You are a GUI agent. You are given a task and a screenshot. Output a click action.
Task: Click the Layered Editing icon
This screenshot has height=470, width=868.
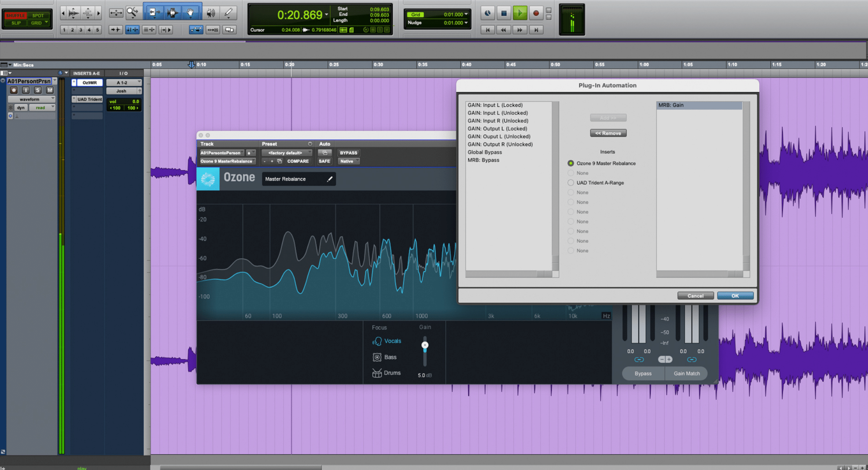[229, 30]
